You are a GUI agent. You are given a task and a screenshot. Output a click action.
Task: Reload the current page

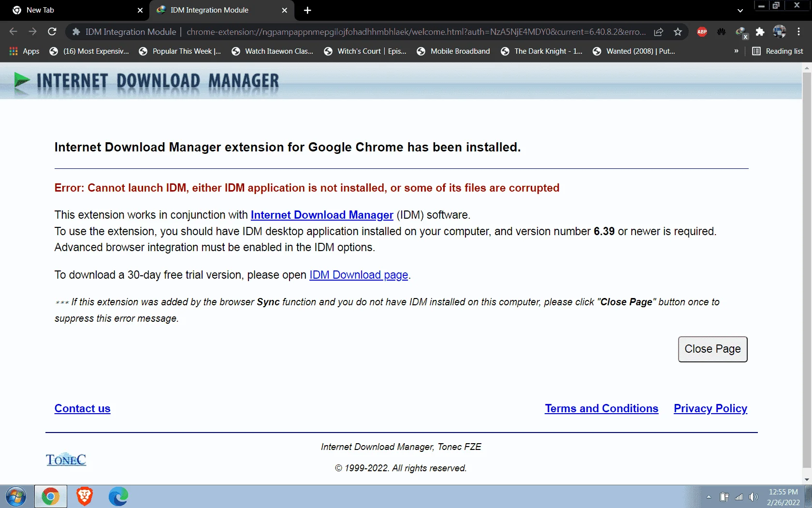pos(52,31)
